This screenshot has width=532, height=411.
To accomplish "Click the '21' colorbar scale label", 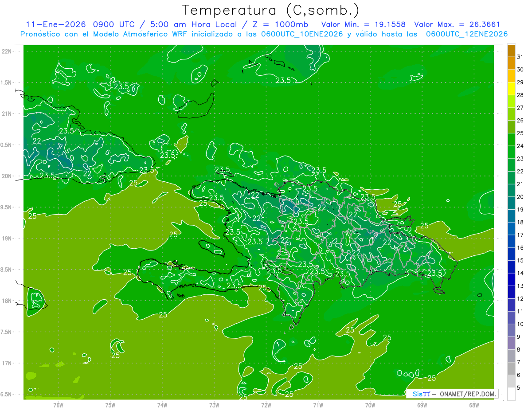I will click(x=520, y=184).
